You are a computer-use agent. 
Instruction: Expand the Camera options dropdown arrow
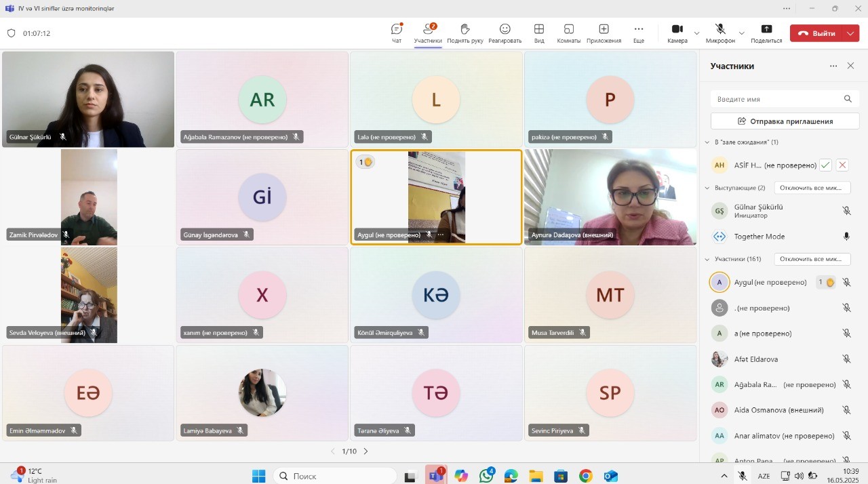pyautogui.click(x=697, y=33)
